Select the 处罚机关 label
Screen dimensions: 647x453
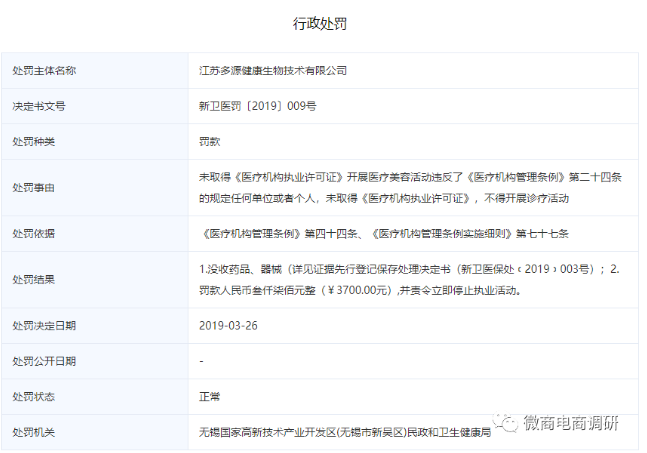(33, 432)
